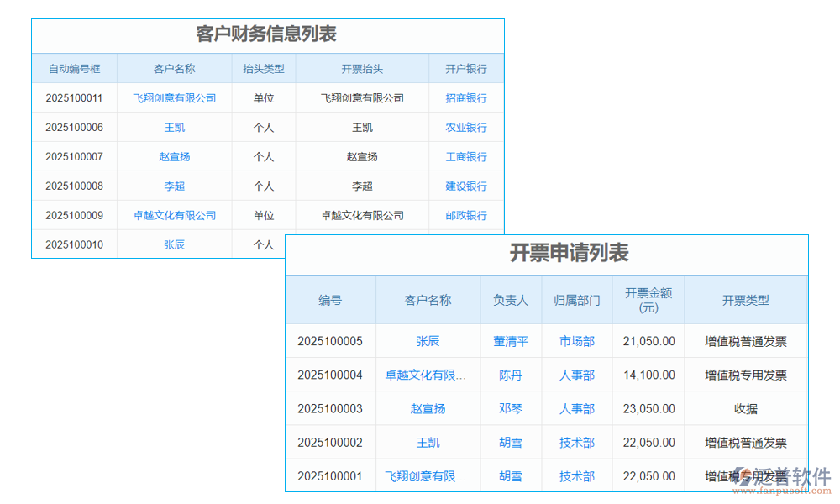This screenshot has width=840, height=504.
Task: Open the 建设银行 link for 李超
Action: click(x=466, y=186)
